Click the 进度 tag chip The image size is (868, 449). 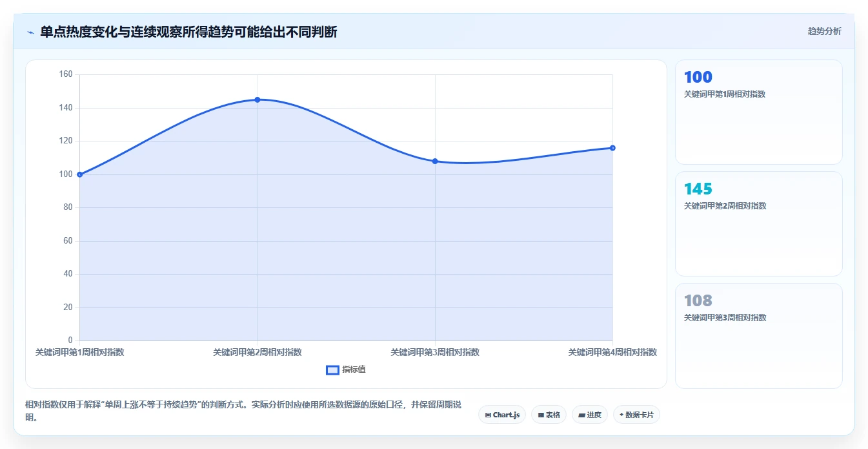tap(590, 415)
